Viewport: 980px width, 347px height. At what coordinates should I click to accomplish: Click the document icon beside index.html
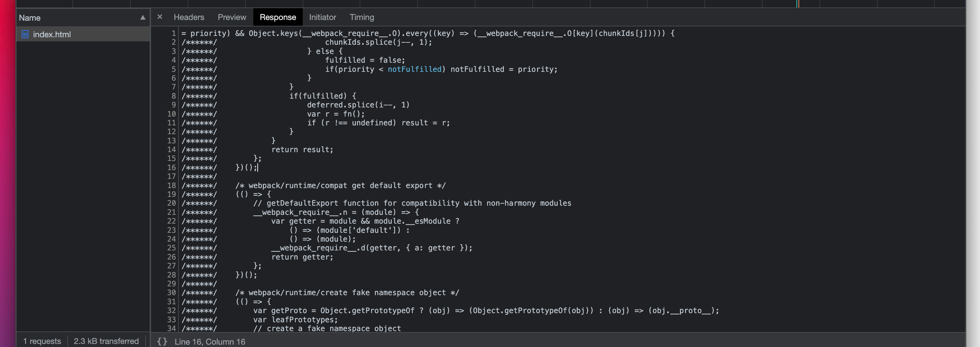point(25,34)
